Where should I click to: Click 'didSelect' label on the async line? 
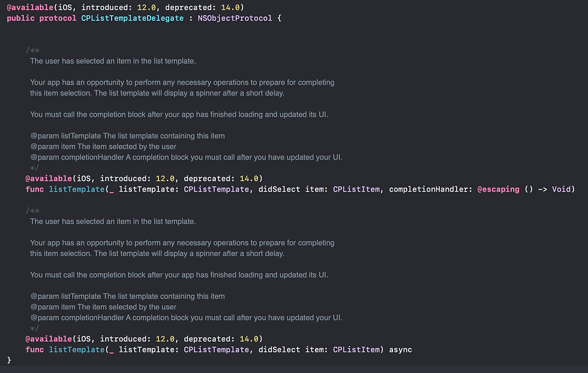coord(280,350)
